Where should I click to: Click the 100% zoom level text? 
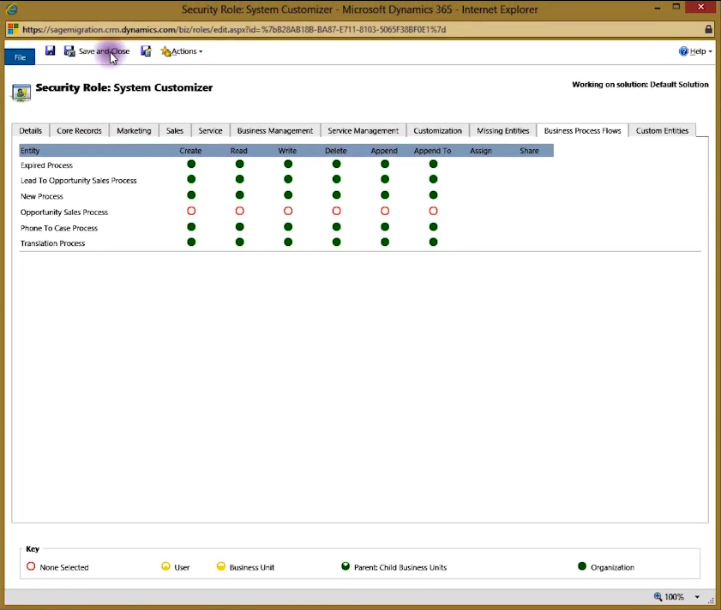click(674, 597)
